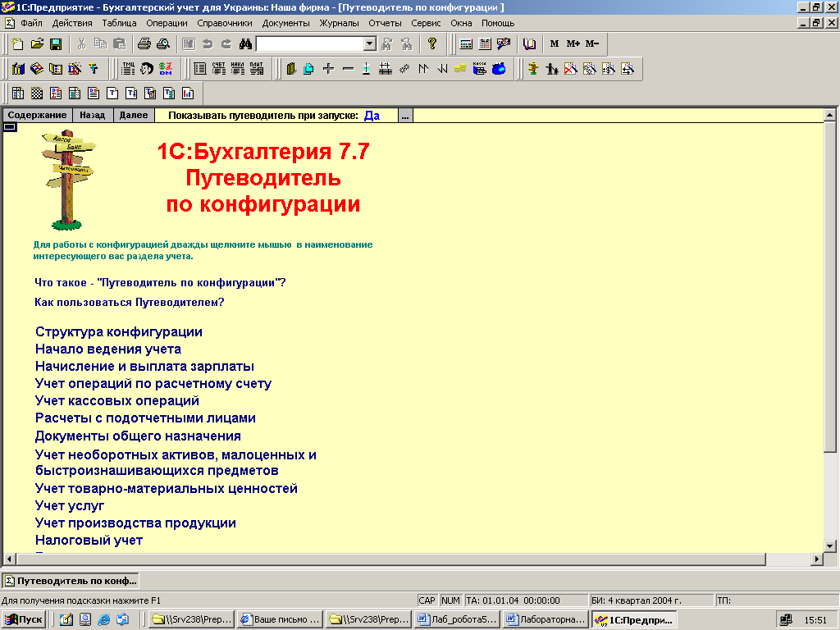Click the minus sign toolbar icon

point(348,69)
